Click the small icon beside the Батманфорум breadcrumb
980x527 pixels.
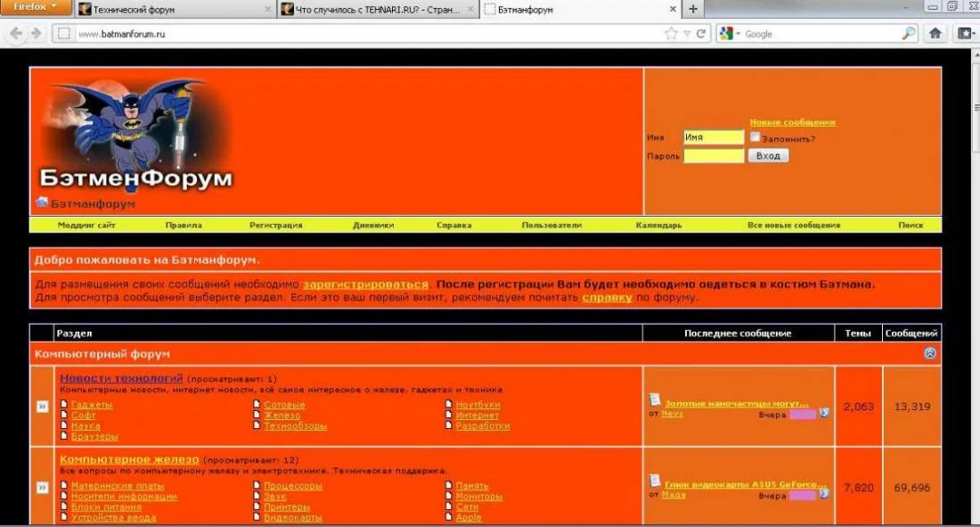coord(42,202)
